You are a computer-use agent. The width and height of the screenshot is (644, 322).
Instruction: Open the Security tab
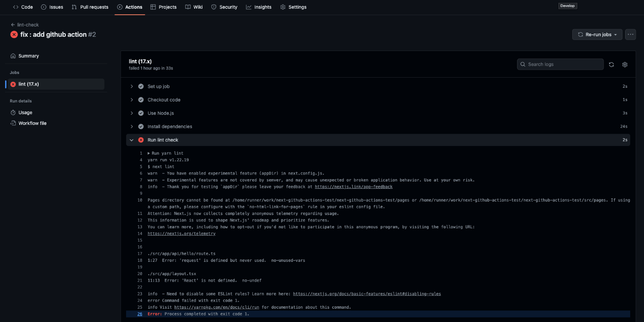(x=224, y=7)
